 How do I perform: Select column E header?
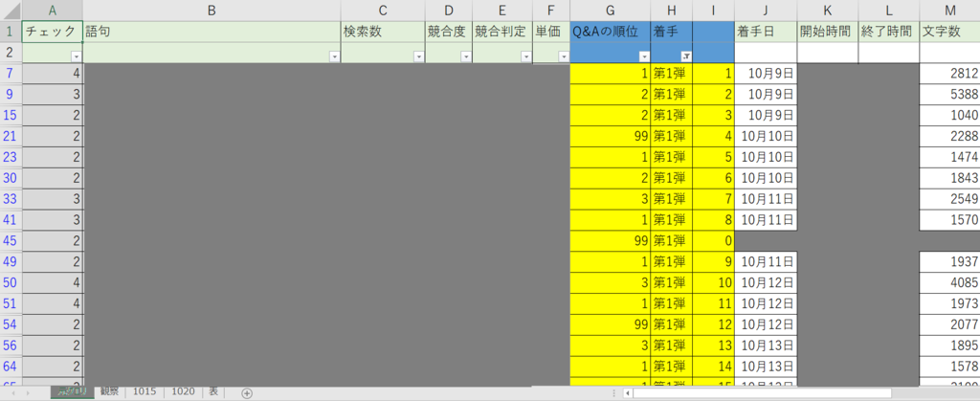pos(501,10)
